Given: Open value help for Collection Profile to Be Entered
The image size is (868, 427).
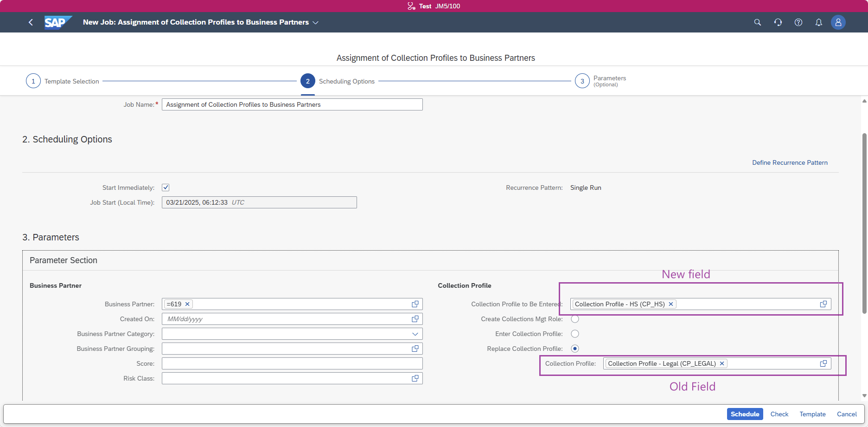Looking at the screenshot, I should (x=823, y=304).
